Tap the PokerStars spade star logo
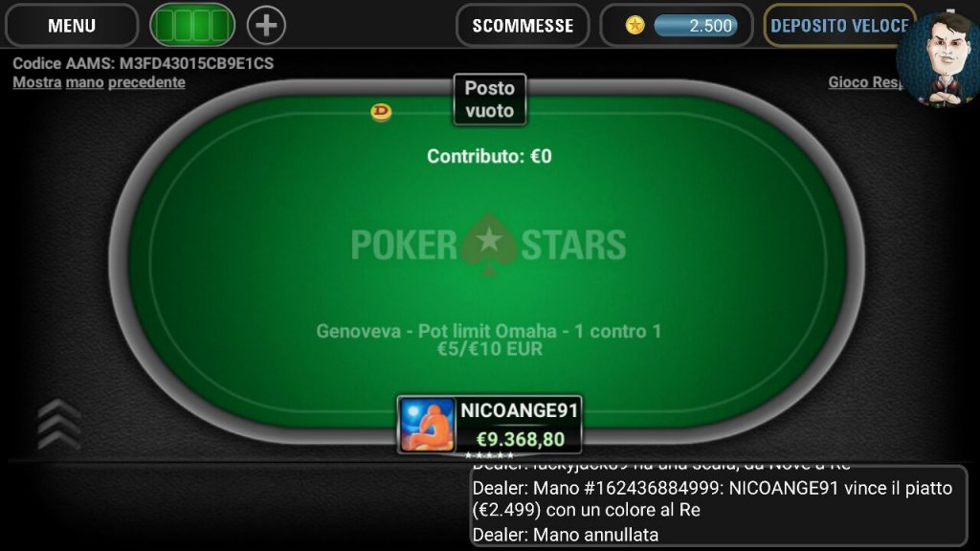This screenshot has height=551, width=980. click(489, 245)
